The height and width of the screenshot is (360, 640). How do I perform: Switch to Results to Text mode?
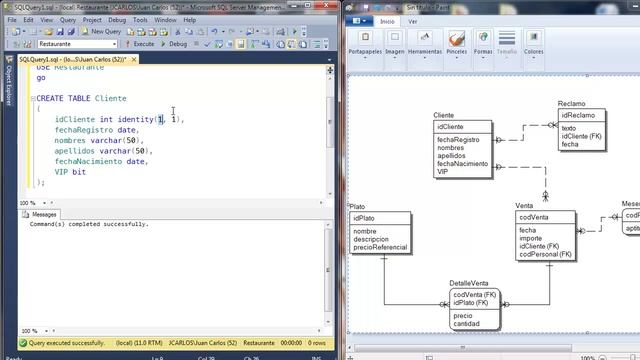coord(280,44)
